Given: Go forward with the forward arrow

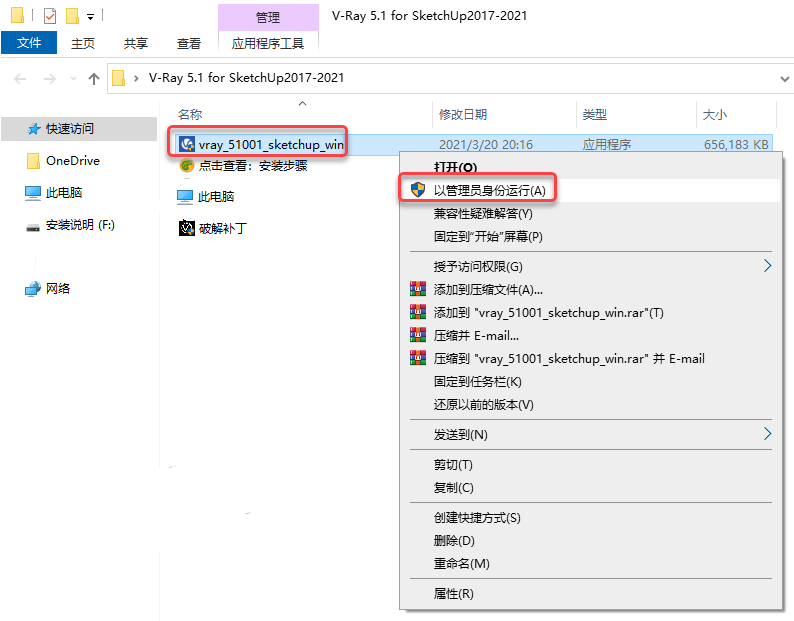Looking at the screenshot, I should (x=50, y=79).
